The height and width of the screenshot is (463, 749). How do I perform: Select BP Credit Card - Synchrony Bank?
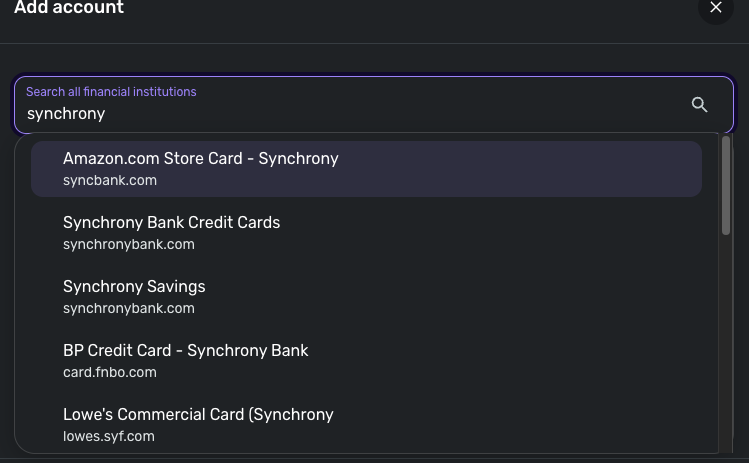pyautogui.click(x=185, y=350)
